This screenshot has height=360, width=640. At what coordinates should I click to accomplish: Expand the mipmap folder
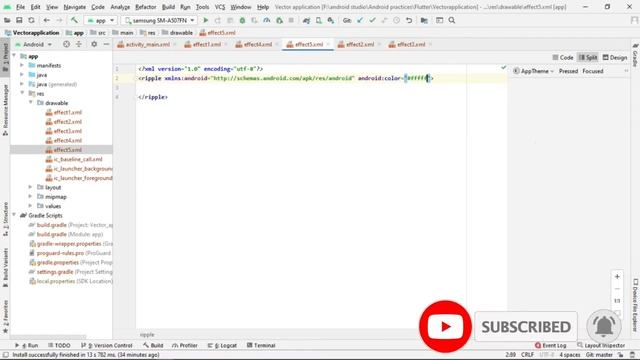pos(31,197)
